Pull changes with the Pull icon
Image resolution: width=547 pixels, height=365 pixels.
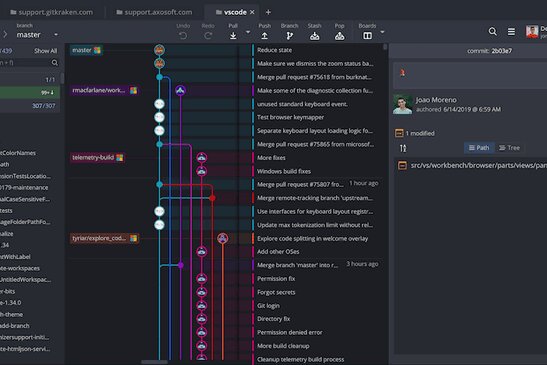pos(233,36)
